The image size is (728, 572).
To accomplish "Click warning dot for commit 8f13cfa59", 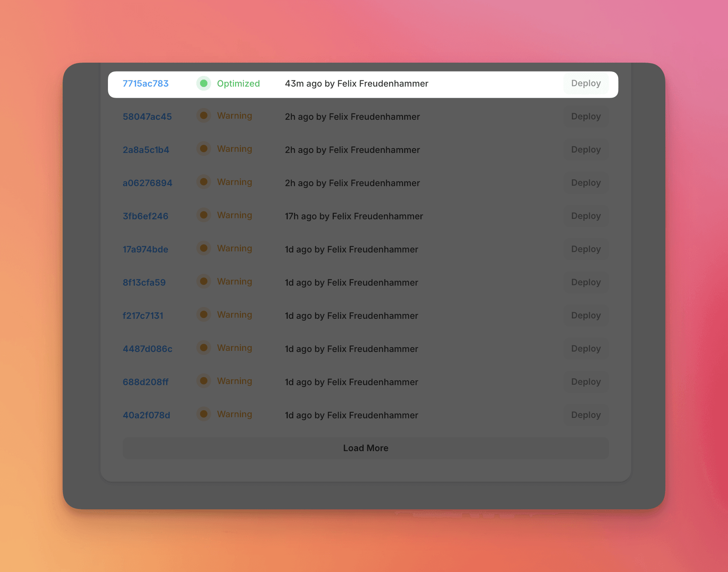I will click(x=203, y=282).
